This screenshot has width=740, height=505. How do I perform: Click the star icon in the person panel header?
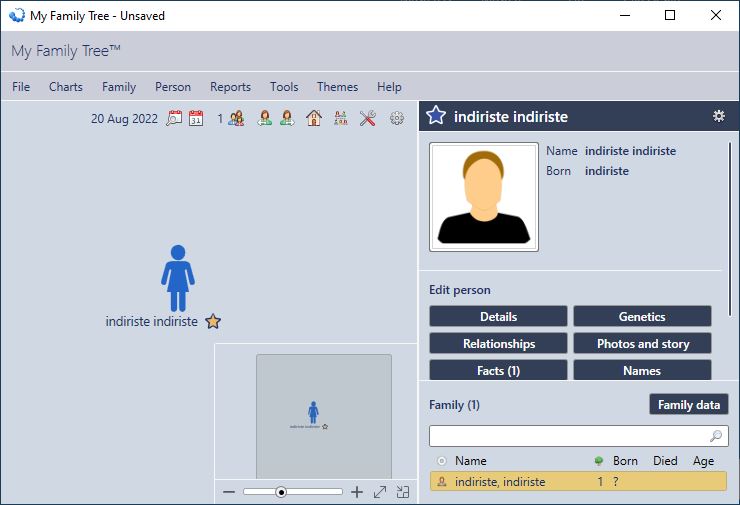click(436, 116)
